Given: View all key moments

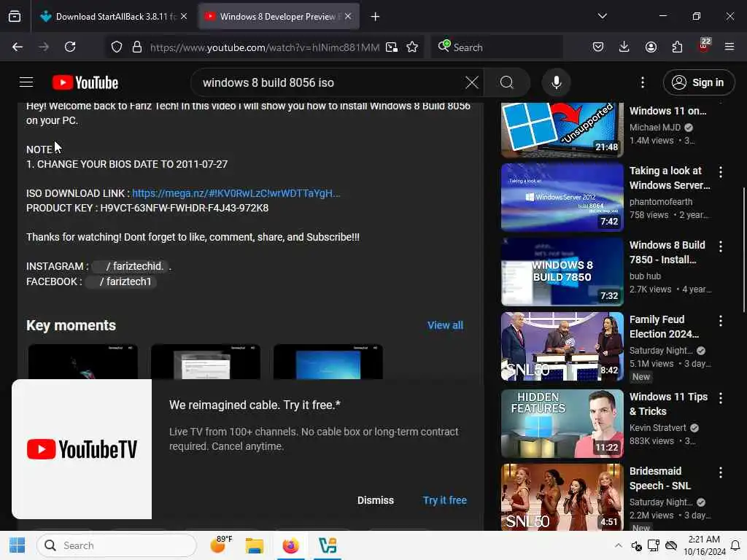Looking at the screenshot, I should [x=445, y=325].
